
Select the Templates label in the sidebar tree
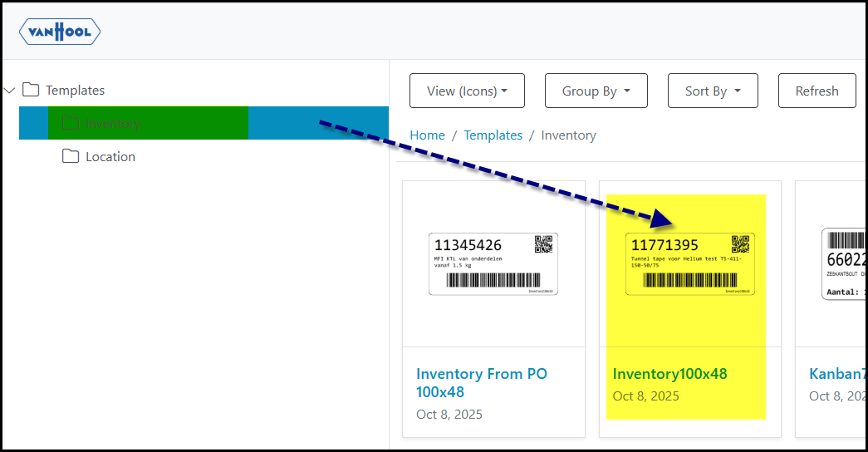pyautogui.click(x=75, y=91)
